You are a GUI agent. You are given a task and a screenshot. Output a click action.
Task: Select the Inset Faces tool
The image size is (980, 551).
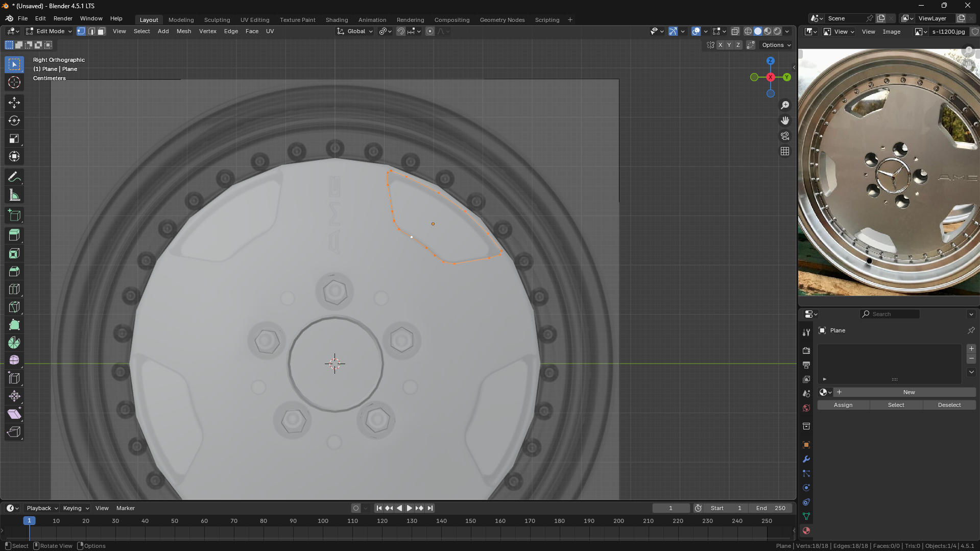pyautogui.click(x=14, y=253)
